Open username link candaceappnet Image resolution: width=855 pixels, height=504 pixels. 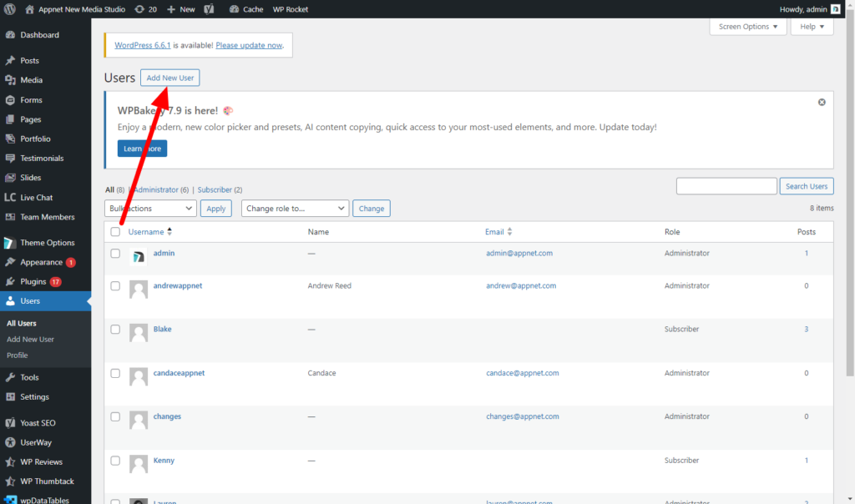179,373
